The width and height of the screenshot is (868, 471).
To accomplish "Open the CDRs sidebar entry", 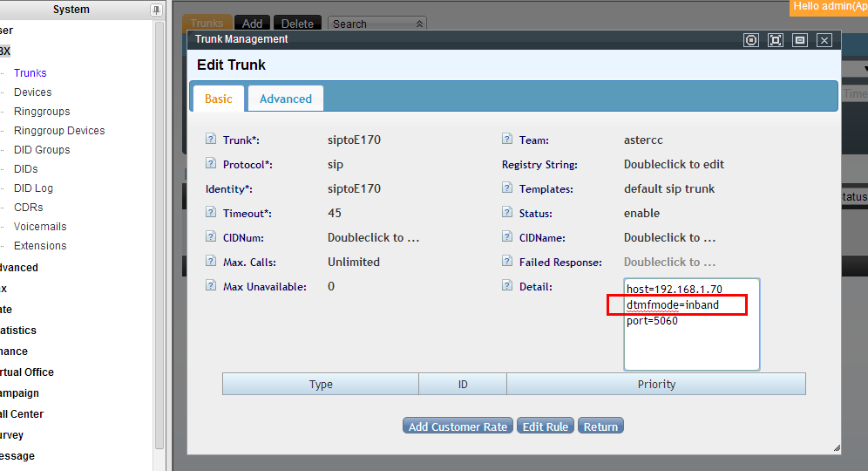I will [x=28, y=208].
